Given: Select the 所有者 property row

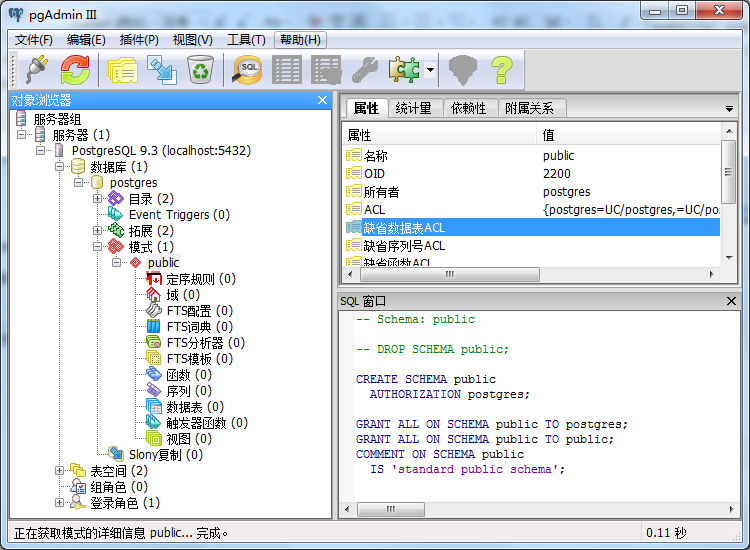Looking at the screenshot, I should tap(532, 192).
